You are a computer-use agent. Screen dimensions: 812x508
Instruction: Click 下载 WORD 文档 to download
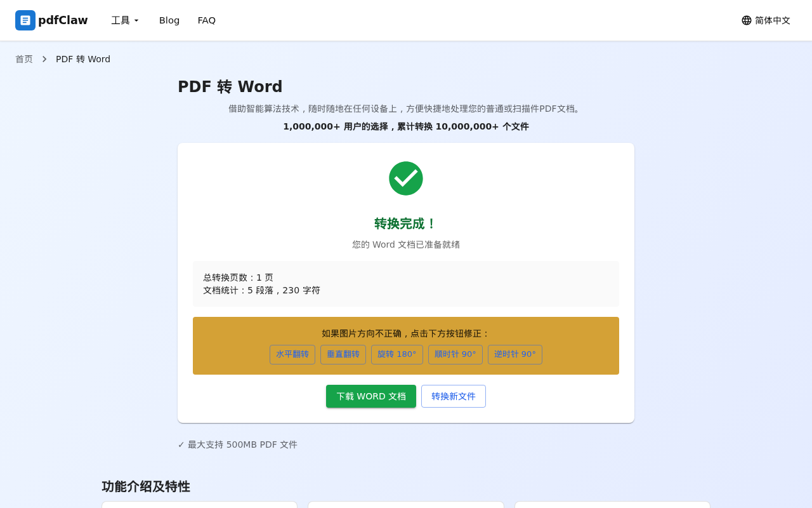point(371,396)
